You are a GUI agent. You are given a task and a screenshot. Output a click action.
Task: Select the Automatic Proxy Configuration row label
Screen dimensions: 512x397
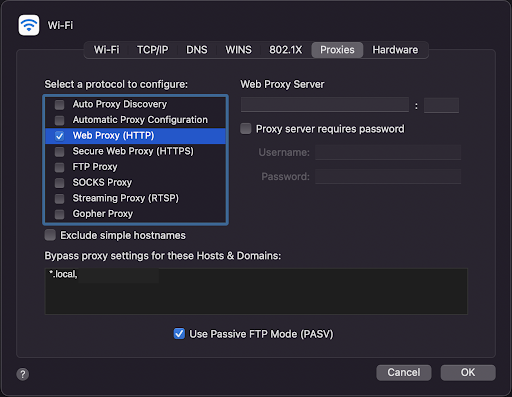(x=140, y=120)
